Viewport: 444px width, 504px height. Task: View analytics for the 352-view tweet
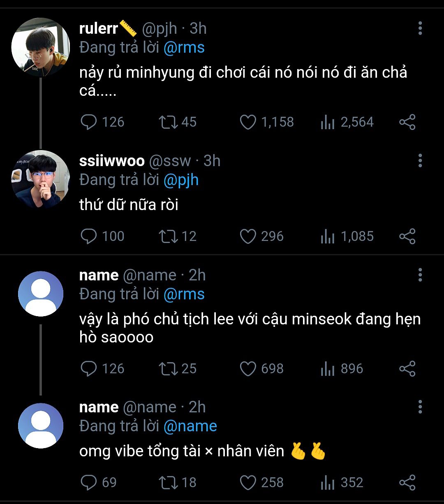click(x=328, y=482)
